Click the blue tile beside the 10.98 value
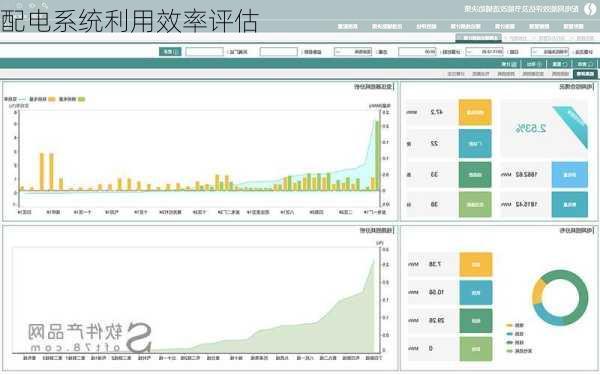Viewport: 600px width, 375px height. tap(476, 292)
